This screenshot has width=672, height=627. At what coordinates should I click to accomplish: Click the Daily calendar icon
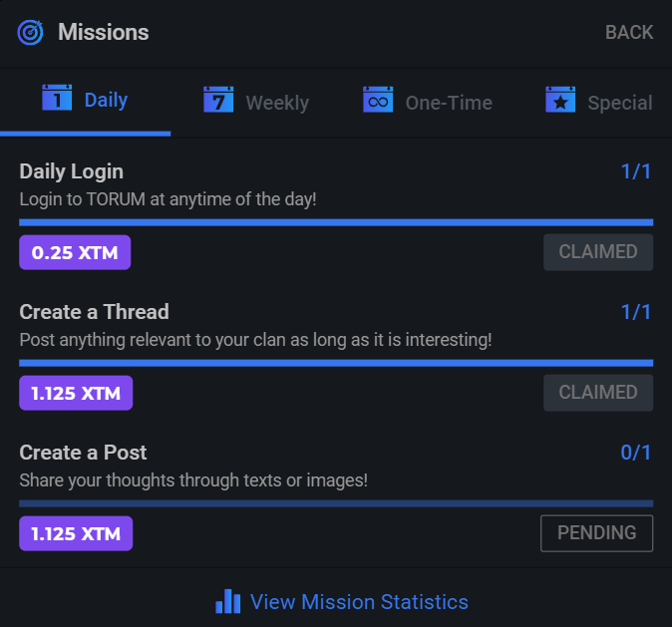tap(57, 99)
